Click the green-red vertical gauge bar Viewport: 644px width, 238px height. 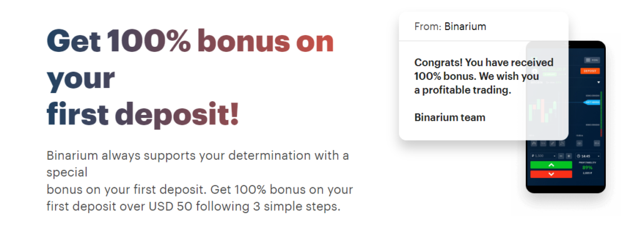click(601, 114)
